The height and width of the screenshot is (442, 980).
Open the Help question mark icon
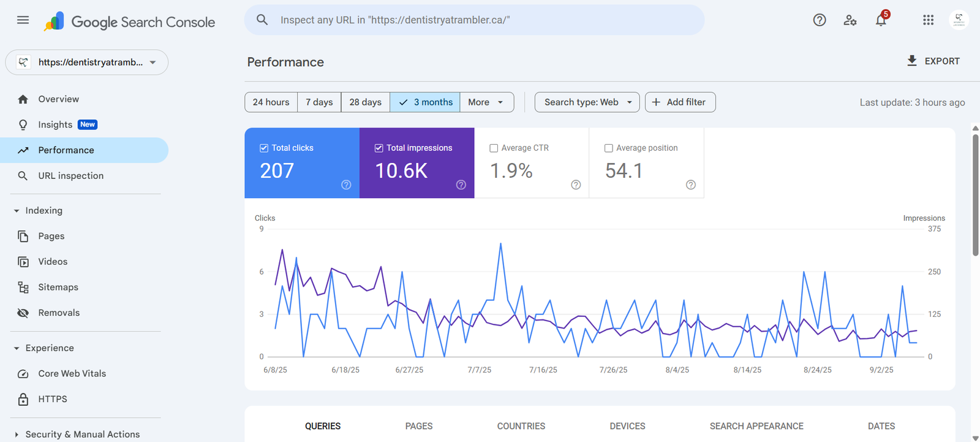point(819,20)
